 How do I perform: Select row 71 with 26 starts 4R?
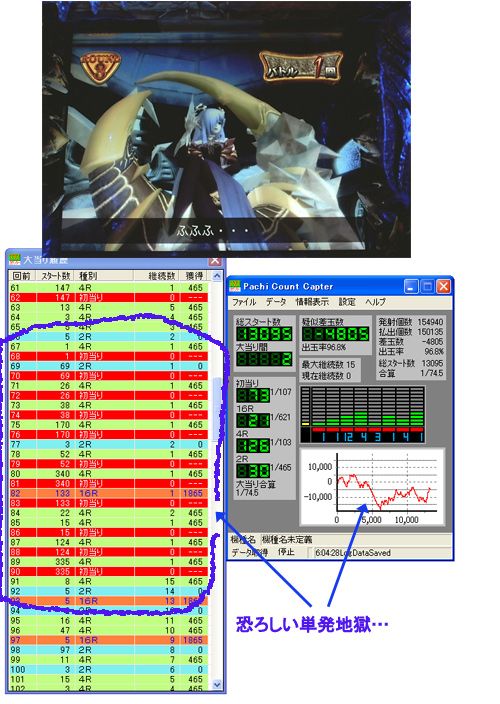pos(109,386)
